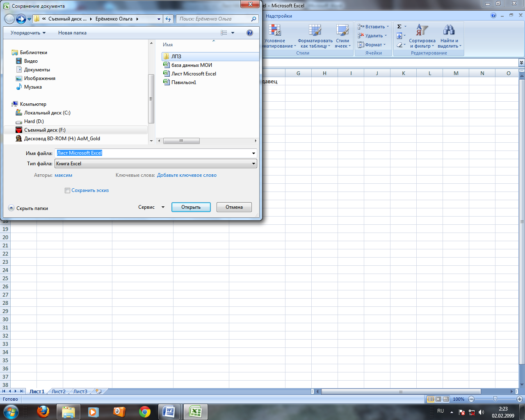
Task: Open the address bar history dropdown arrow
Action: (159, 19)
